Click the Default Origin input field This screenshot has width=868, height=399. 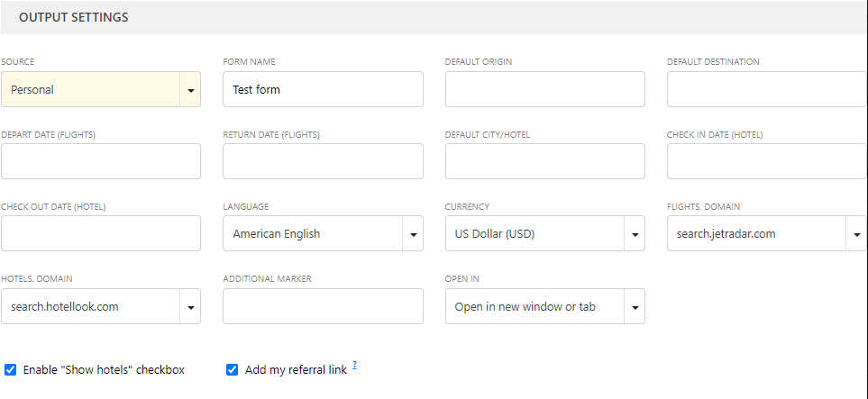[x=544, y=90]
